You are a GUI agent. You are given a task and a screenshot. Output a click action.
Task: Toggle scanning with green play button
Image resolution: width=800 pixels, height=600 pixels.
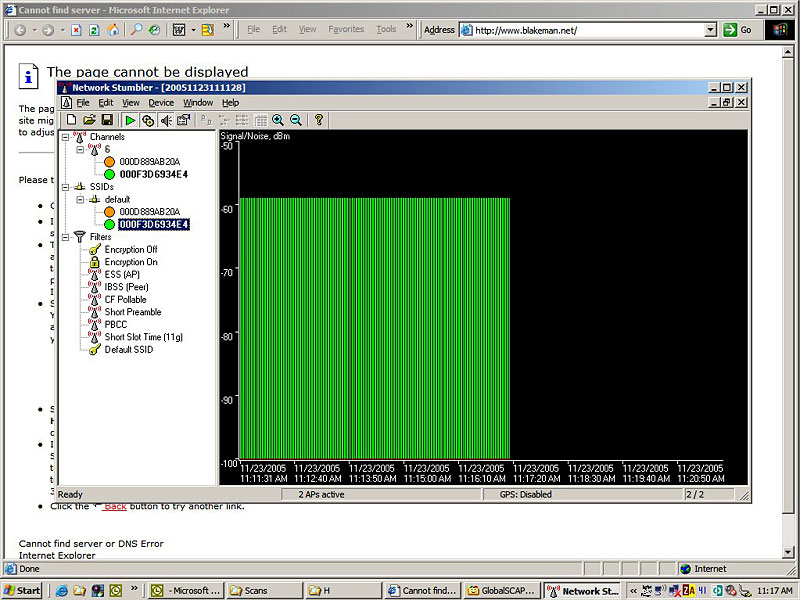[x=130, y=120]
